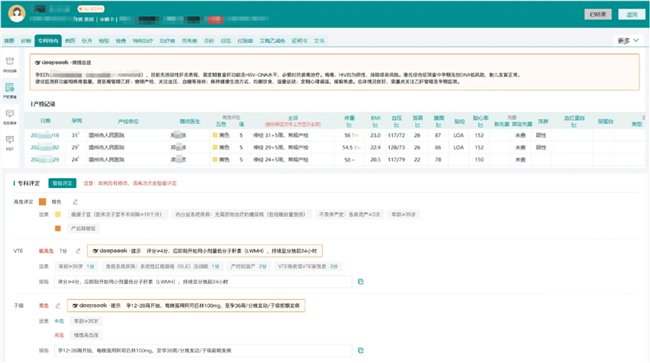Edit the high-risk rating with its pencil icon
Viewport: 650px width, 363px height.
click(x=75, y=202)
